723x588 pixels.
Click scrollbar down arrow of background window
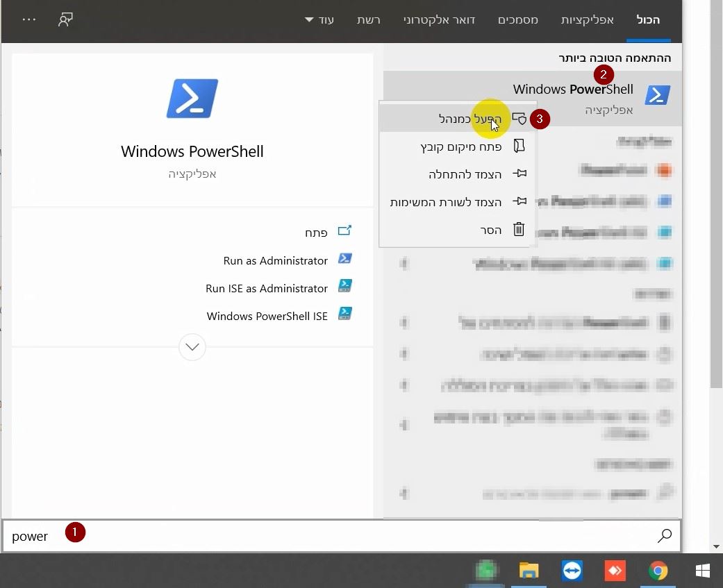(716, 547)
